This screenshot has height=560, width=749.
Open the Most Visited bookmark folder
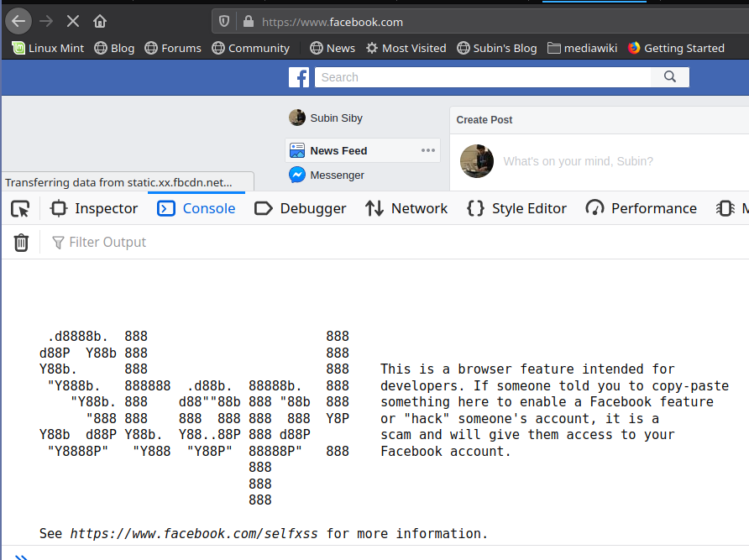click(406, 48)
